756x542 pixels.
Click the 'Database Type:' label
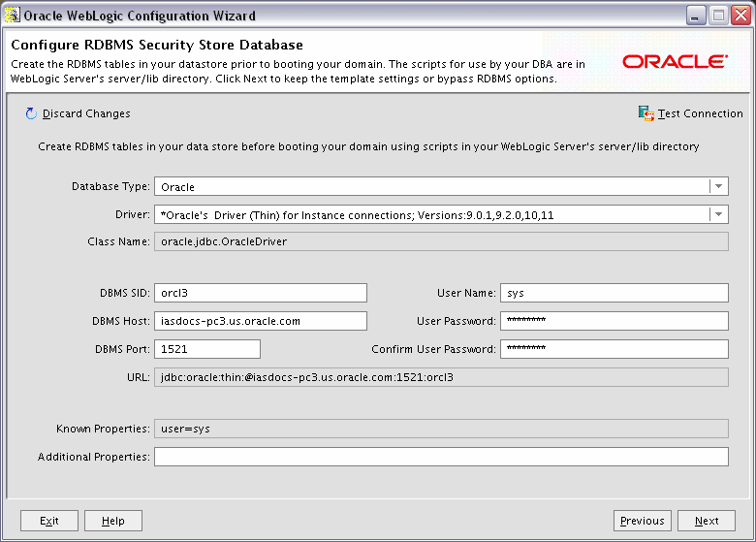pyautogui.click(x=110, y=186)
